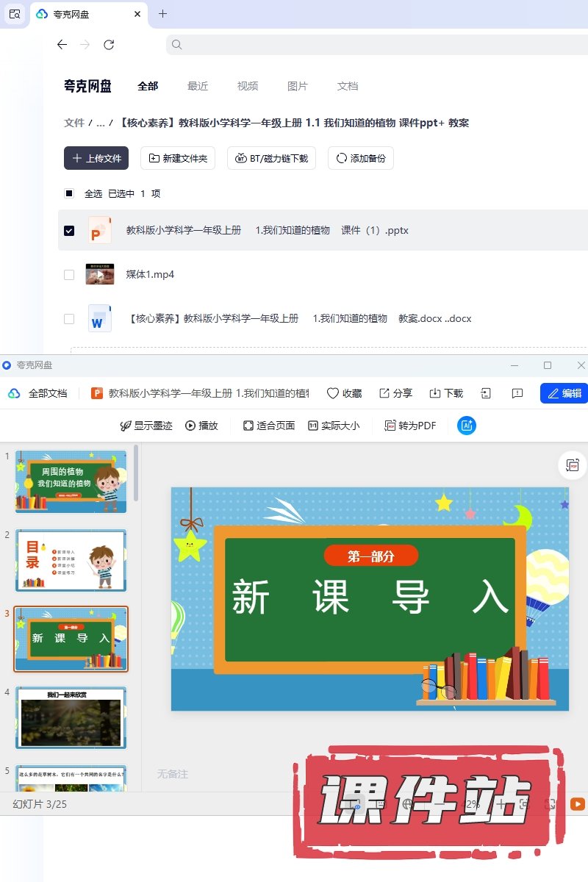Viewport: 588px width, 882px height.
Task: Click the AI assistant icon in toolbar
Action: [x=466, y=426]
